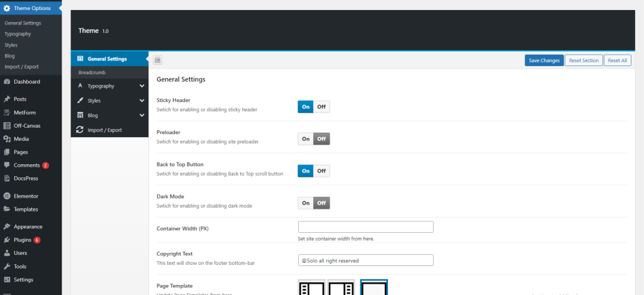Click the Posts pushpin icon
This screenshot has height=295, width=644.
7,99
